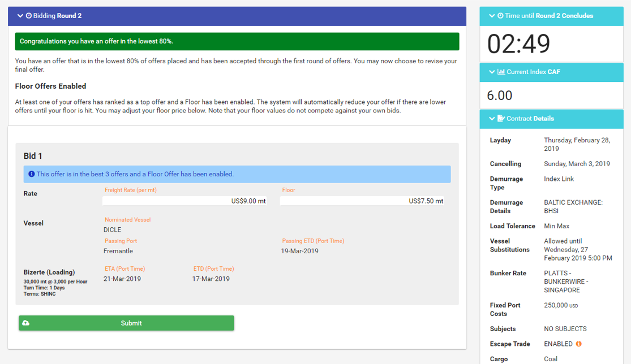Click the cloud upload icon on Submit button

pos(25,323)
